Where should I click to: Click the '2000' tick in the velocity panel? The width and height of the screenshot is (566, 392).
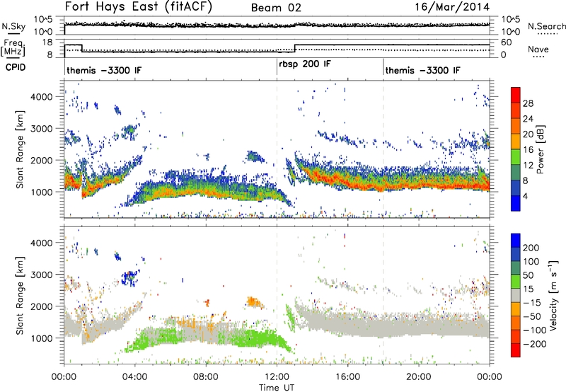click(x=42, y=306)
